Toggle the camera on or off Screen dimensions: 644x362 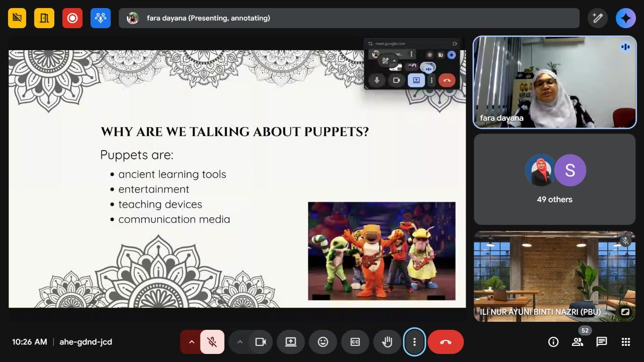[261, 342]
